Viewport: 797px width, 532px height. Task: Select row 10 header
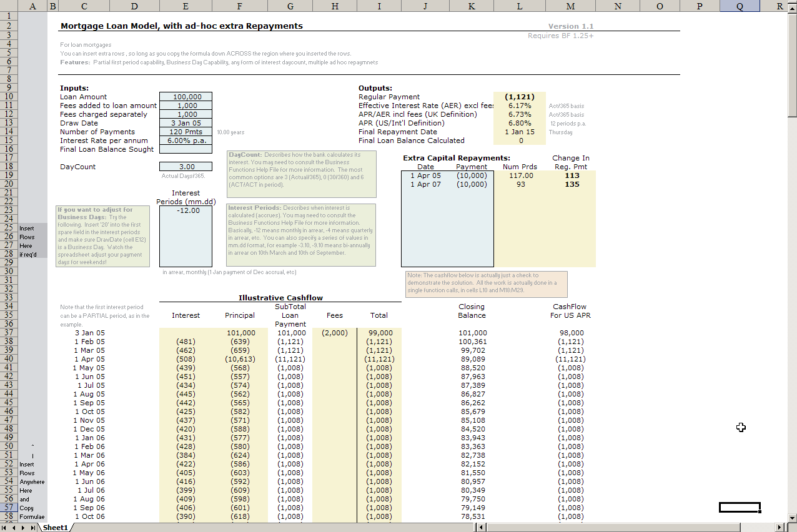(x=9, y=97)
